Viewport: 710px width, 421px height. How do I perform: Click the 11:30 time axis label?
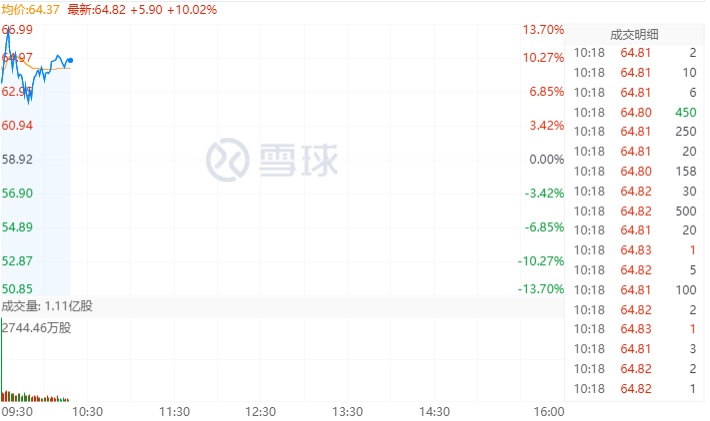point(175,411)
